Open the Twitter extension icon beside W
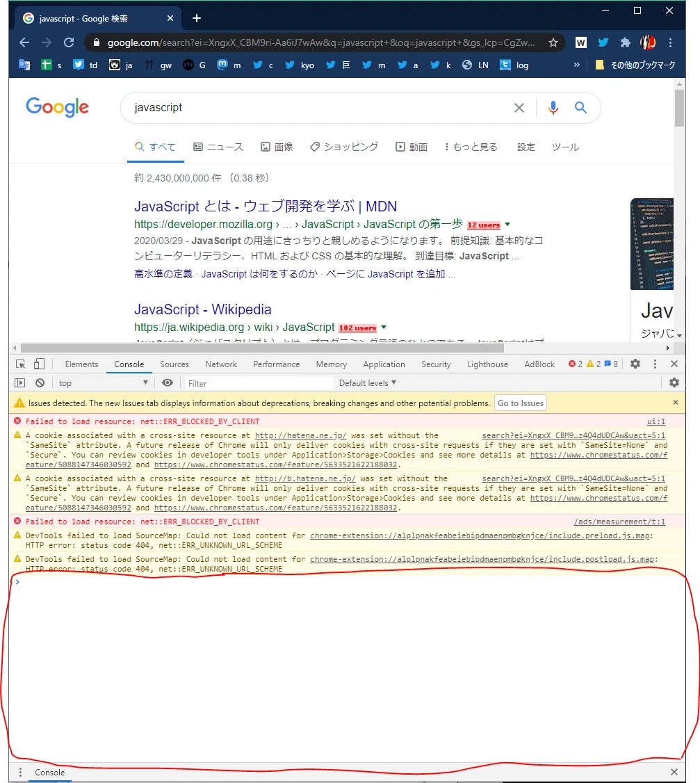 click(603, 42)
